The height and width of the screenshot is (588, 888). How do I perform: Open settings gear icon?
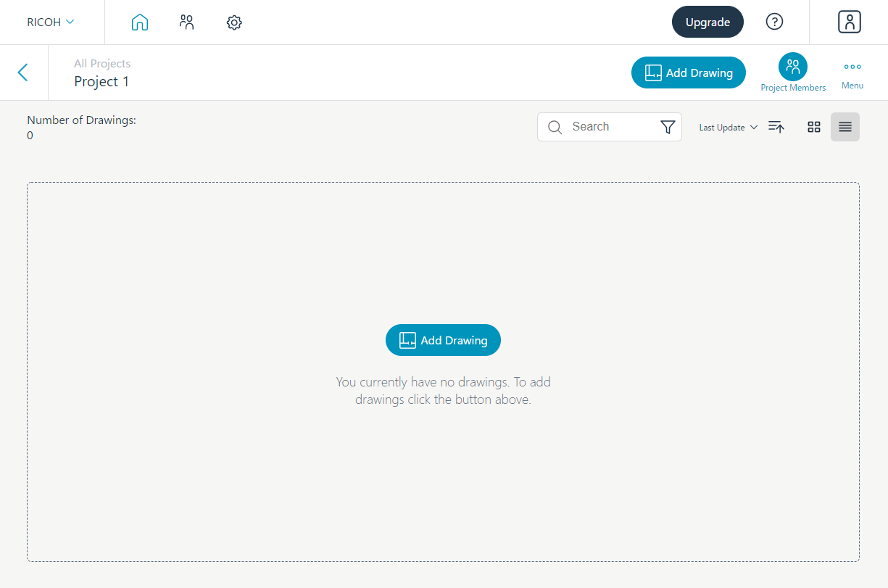[x=234, y=22]
